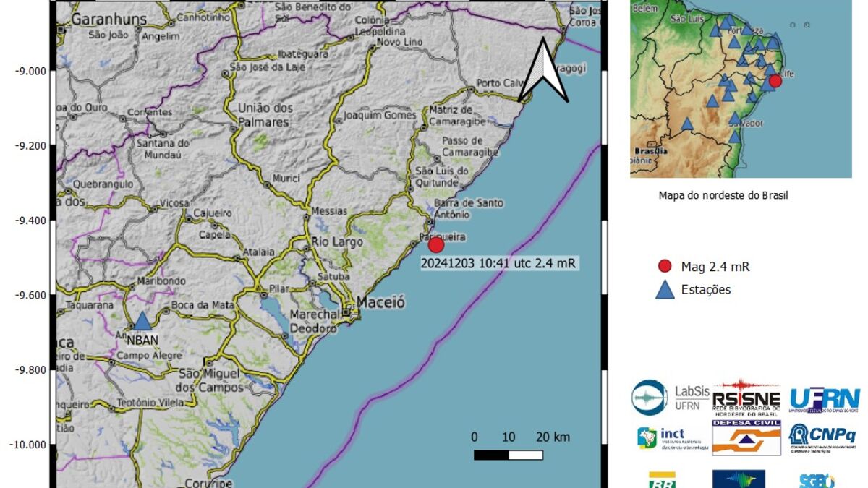This screenshot has width=868, height=488.
Task: Click the -9.000 latitude axis label
Action: coord(30,70)
